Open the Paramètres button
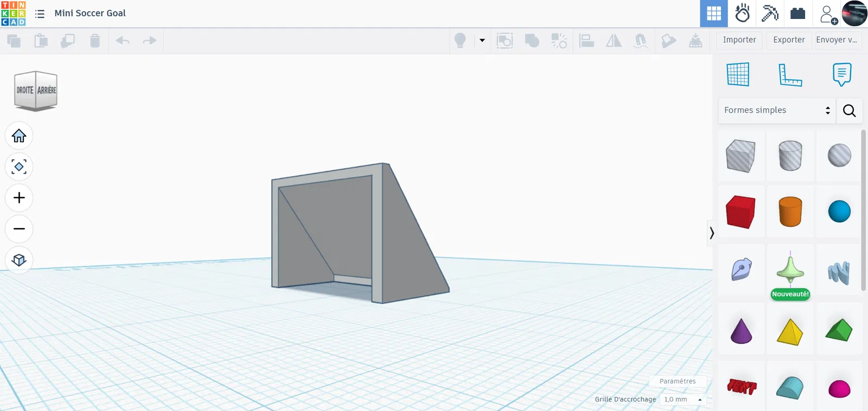The height and width of the screenshot is (411, 868). [678, 381]
